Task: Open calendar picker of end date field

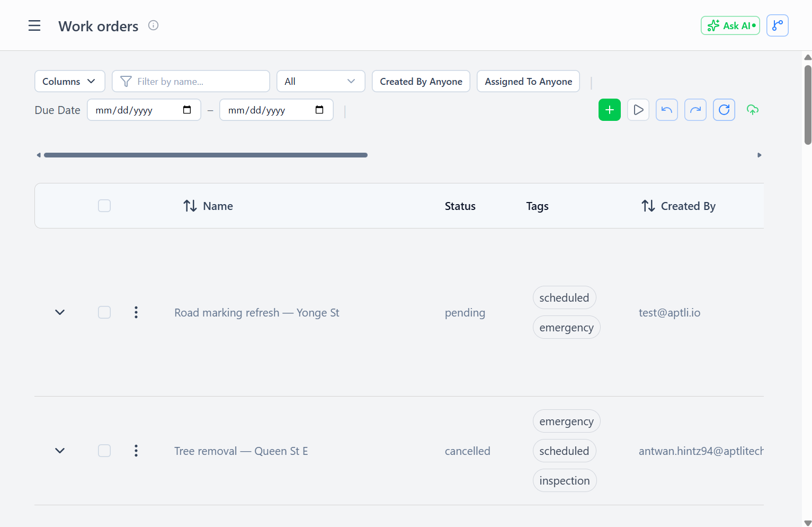Action: coord(319,110)
